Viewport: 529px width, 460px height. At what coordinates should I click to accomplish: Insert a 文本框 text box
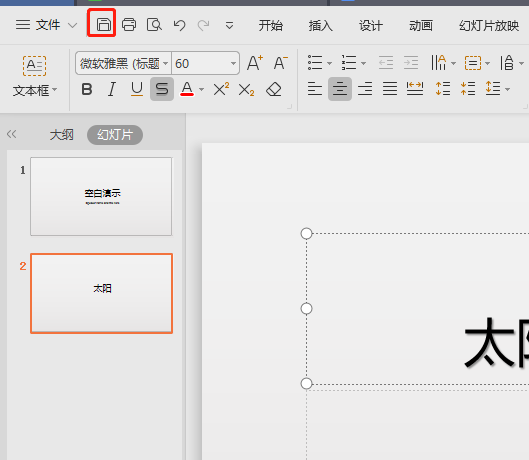pyautogui.click(x=34, y=66)
